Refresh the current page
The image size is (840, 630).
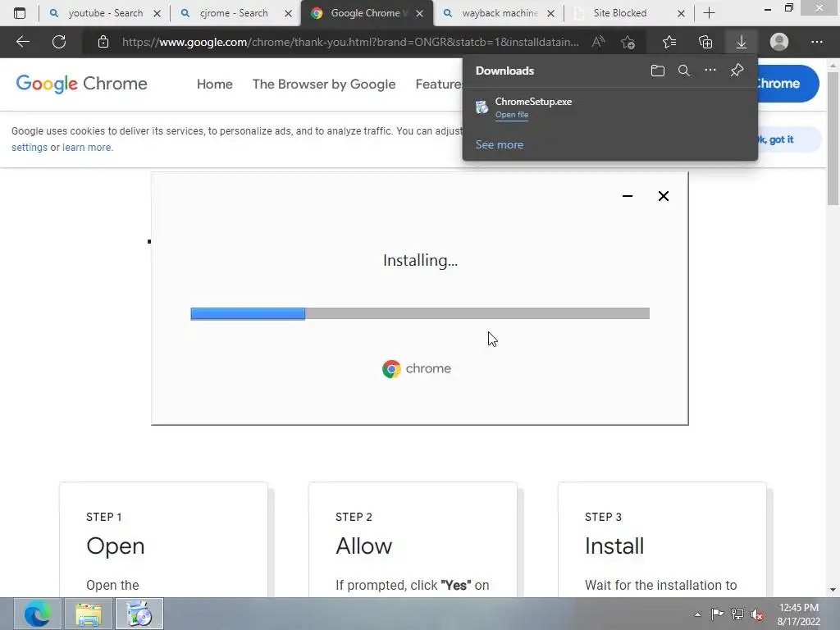[59, 42]
